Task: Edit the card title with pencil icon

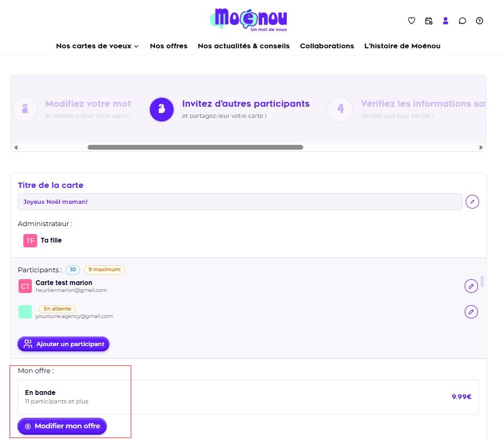Action: point(472,202)
